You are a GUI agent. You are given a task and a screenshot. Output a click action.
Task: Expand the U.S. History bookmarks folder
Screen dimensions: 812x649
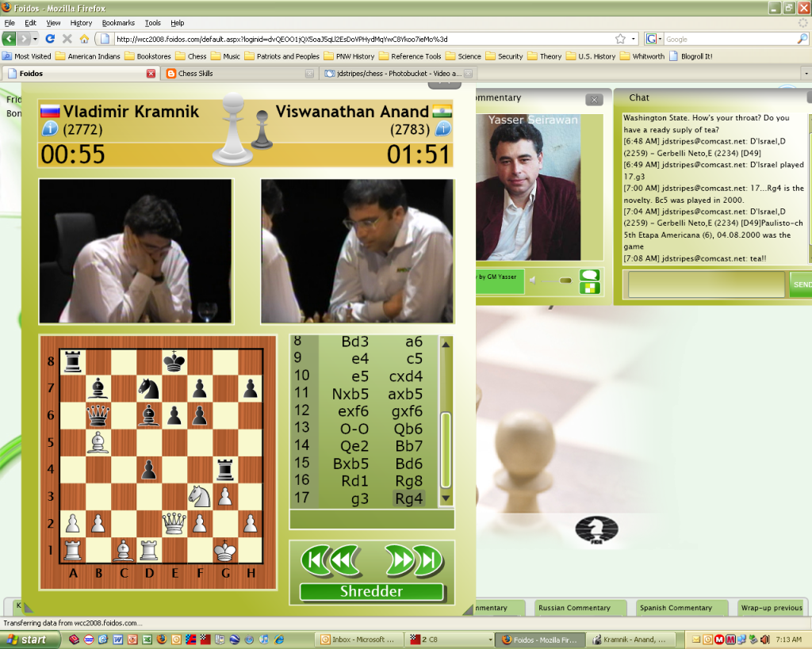click(591, 56)
